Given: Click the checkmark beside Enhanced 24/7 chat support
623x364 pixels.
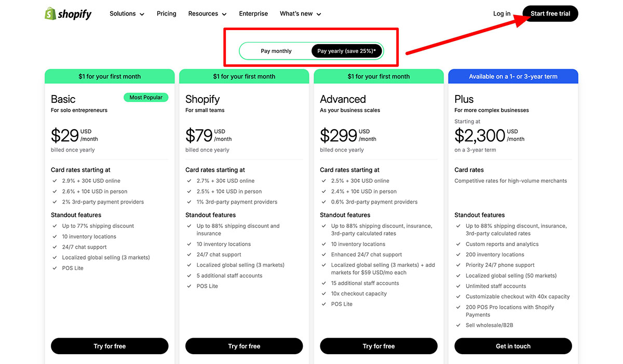Looking at the screenshot, I should (x=323, y=254).
